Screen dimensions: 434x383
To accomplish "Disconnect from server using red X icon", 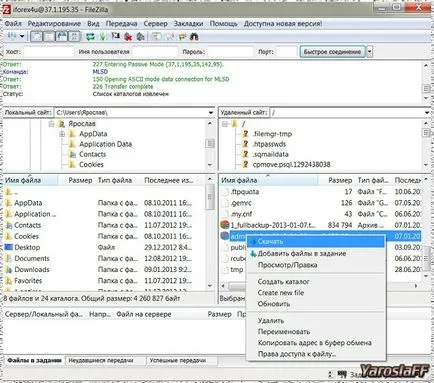I will pyautogui.click(x=128, y=36).
